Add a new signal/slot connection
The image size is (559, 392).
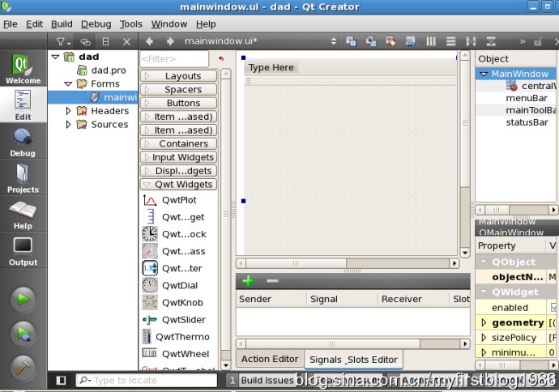(249, 281)
